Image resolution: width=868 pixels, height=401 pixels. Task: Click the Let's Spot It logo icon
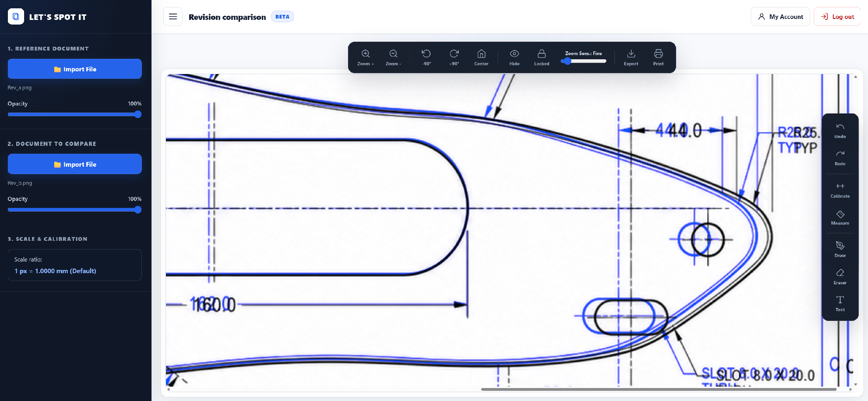16,17
